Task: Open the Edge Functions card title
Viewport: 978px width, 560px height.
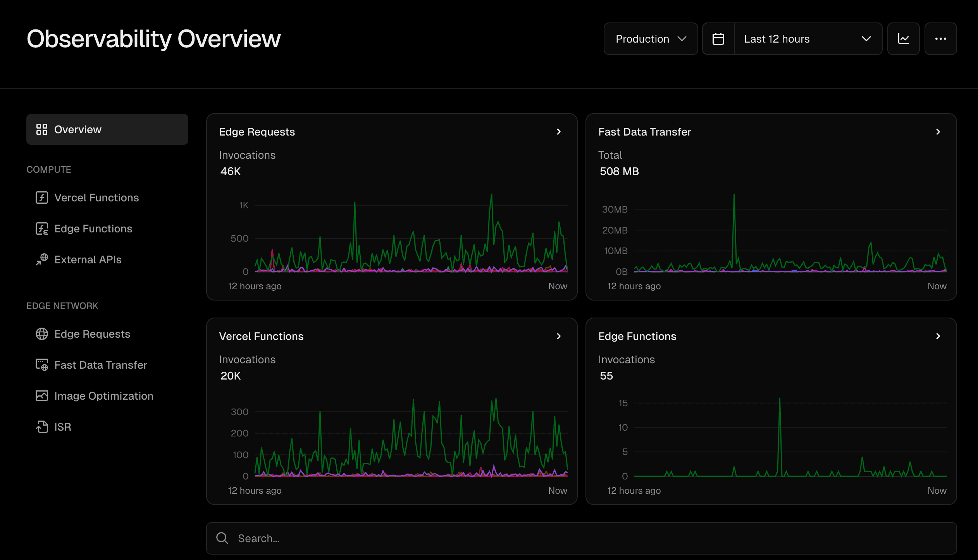Action: 637,336
